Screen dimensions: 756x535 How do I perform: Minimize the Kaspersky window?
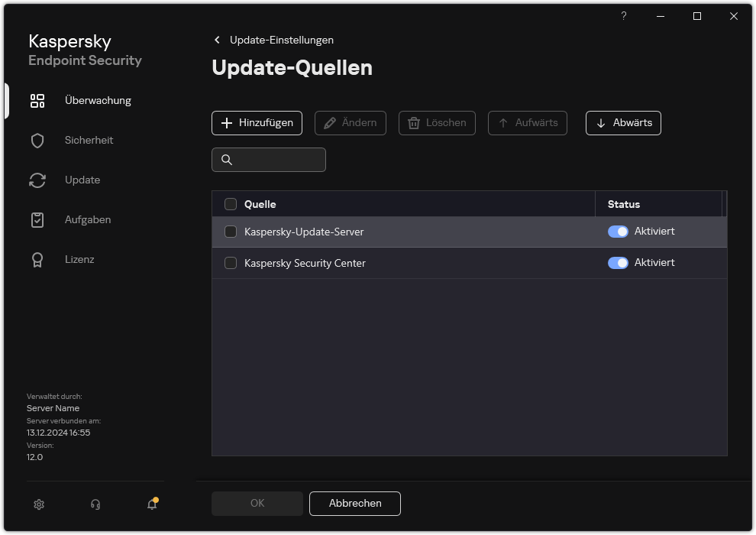coord(661,16)
